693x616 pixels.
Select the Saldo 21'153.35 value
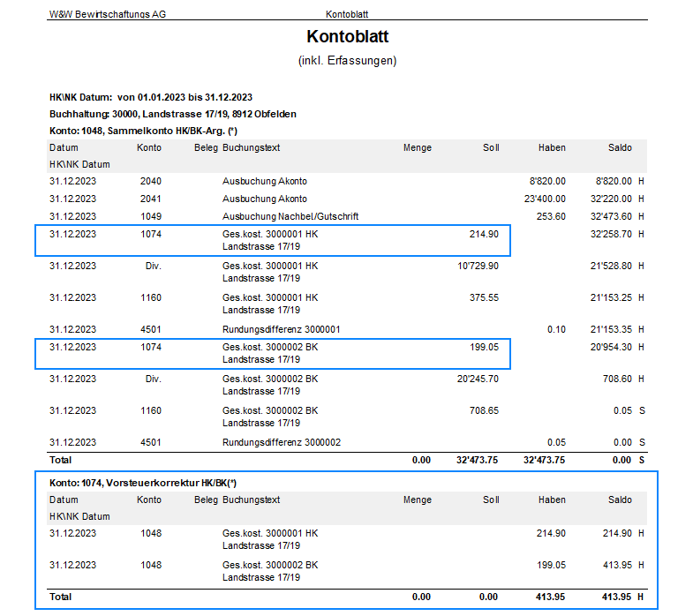[611, 330]
